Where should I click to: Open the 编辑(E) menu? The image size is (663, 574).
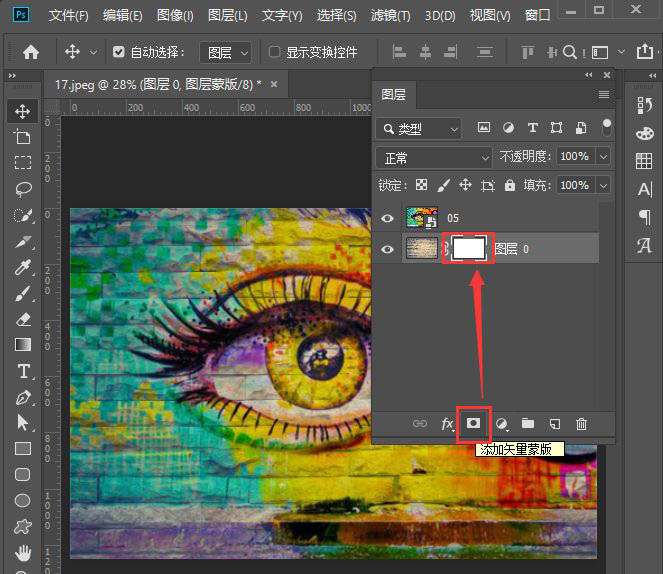pos(123,16)
